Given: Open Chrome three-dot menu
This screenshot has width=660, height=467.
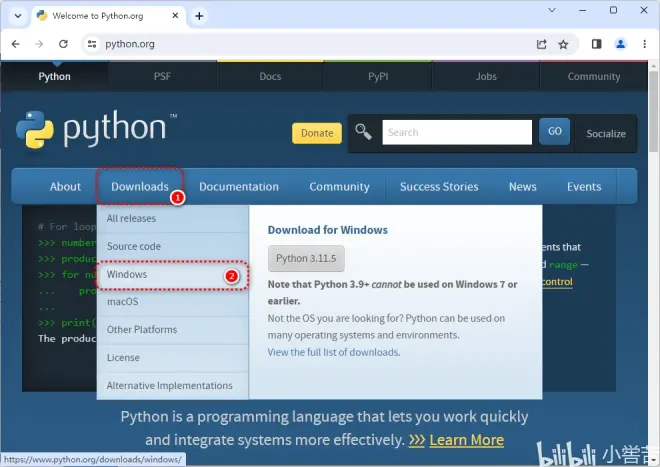Looking at the screenshot, I should [x=644, y=44].
